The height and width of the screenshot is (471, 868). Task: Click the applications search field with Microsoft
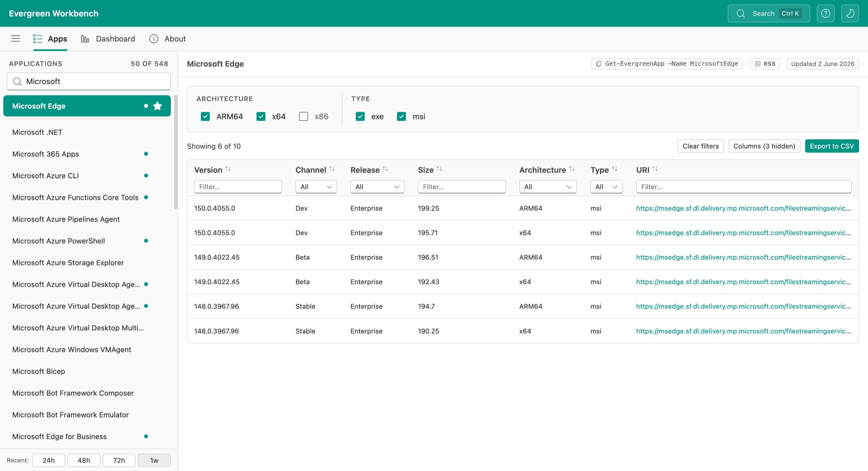89,81
